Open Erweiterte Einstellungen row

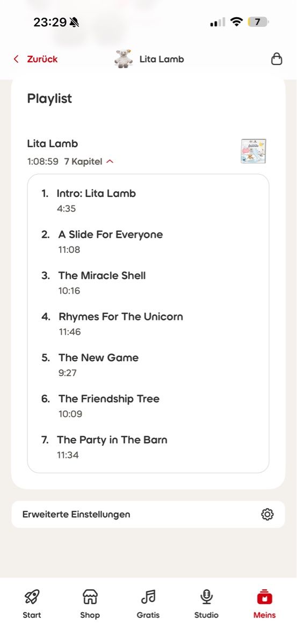point(148,514)
